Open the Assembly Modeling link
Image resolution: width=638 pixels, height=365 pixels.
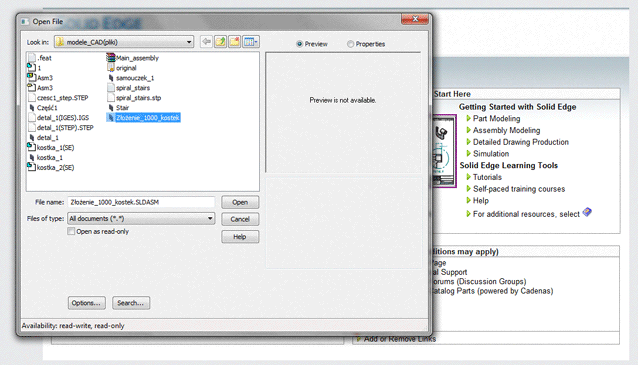(x=507, y=130)
